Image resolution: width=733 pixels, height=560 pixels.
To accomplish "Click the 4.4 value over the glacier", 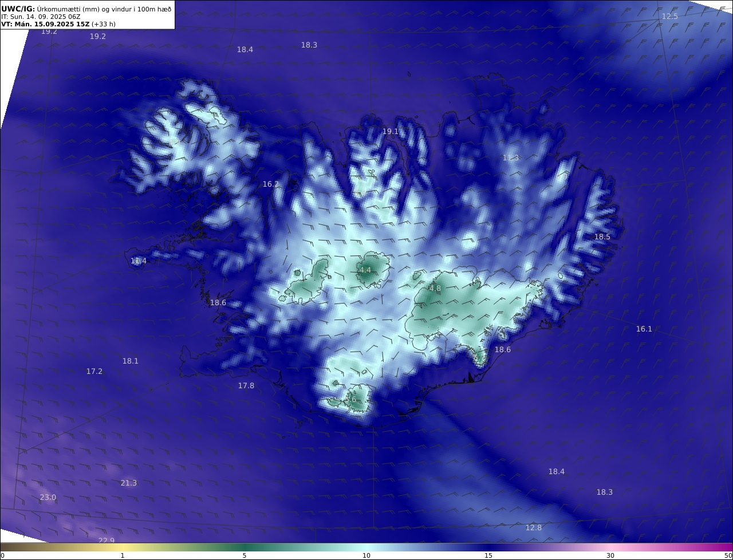I will pyautogui.click(x=365, y=270).
